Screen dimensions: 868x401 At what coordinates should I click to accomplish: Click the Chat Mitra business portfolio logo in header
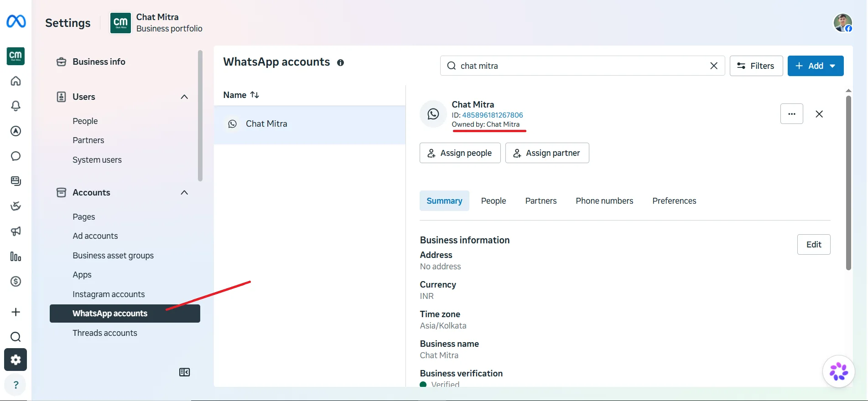click(x=120, y=23)
